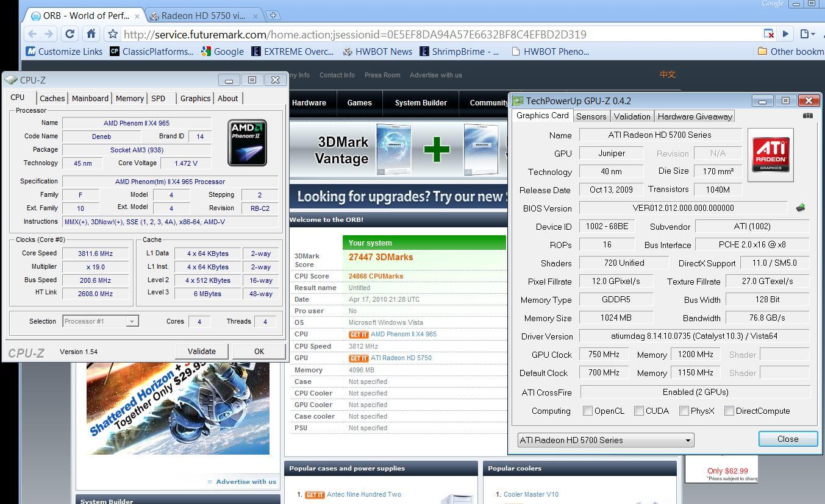
Task: Enable the OpenCL checkbox in GPU-Z
Action: pos(588,411)
